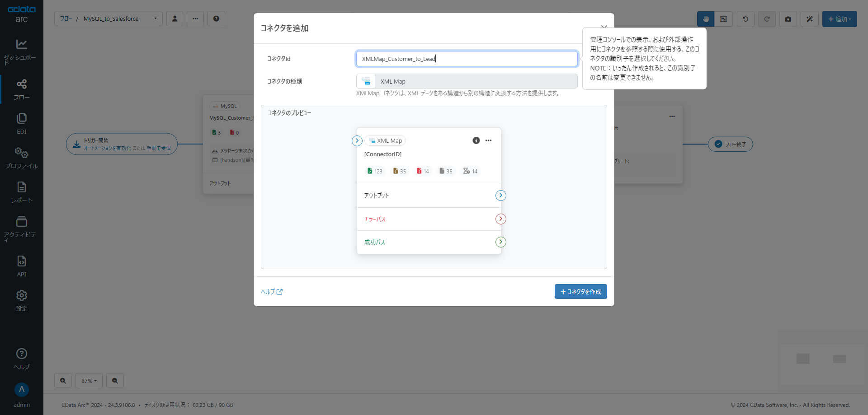
Task: Open the API section in sidebar
Action: (21, 266)
